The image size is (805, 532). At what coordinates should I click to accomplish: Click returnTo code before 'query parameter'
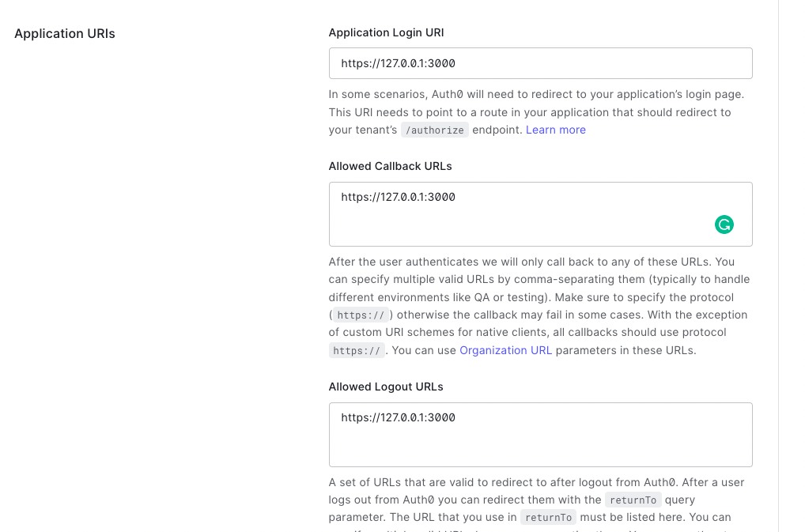tap(633, 500)
